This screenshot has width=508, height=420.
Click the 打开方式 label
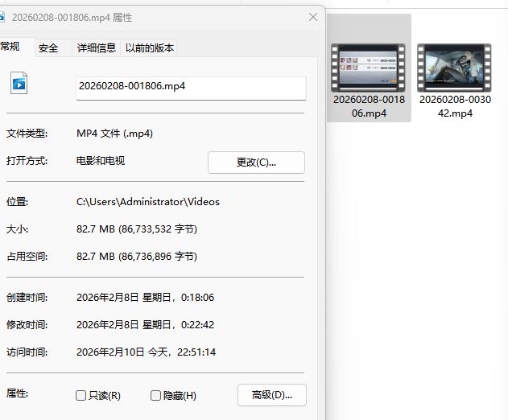pos(27,161)
